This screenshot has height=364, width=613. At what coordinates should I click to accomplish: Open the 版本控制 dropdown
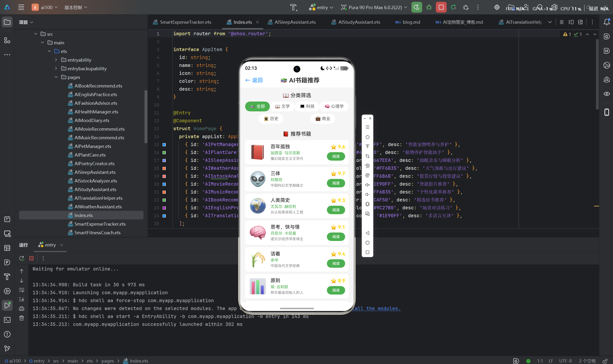click(76, 7)
